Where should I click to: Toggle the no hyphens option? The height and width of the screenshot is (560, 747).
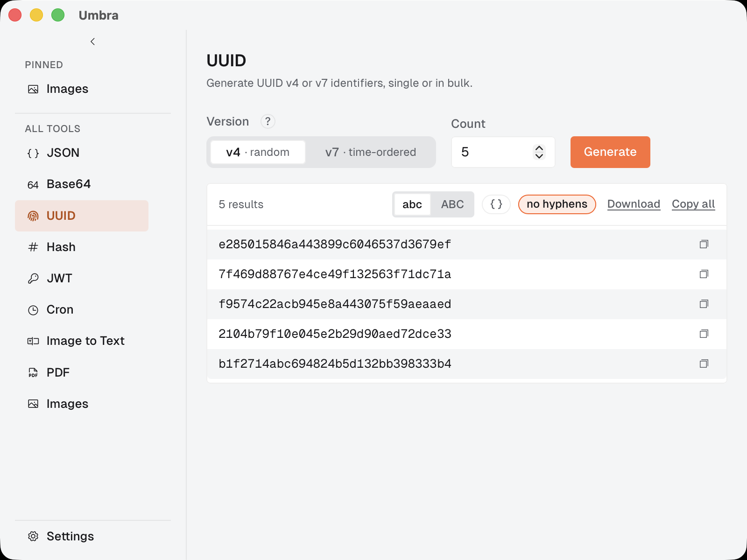[557, 204]
